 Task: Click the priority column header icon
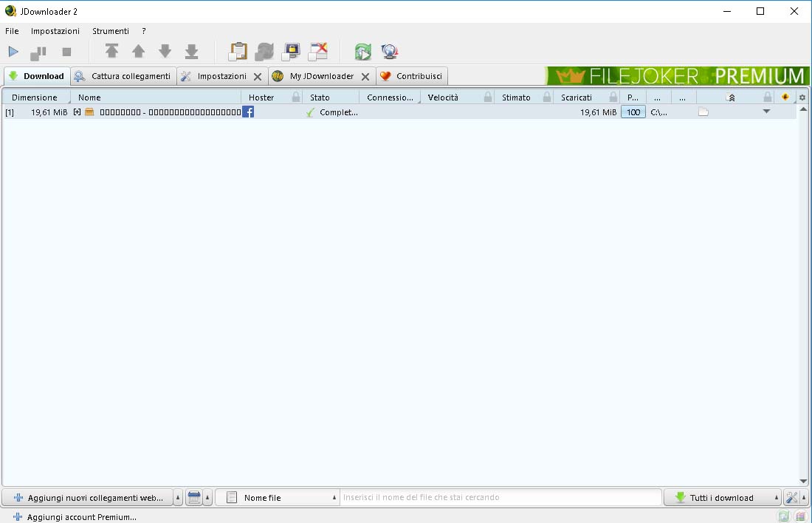pyautogui.click(x=731, y=98)
